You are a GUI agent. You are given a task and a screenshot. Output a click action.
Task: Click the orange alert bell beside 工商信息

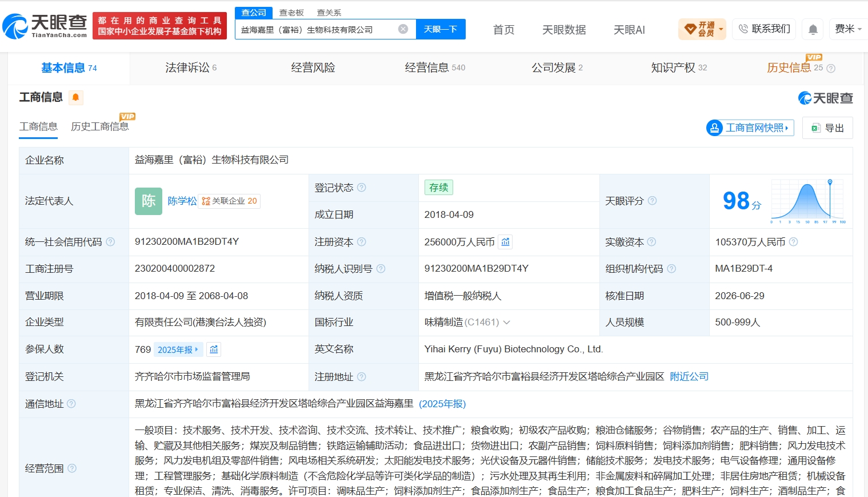point(76,97)
